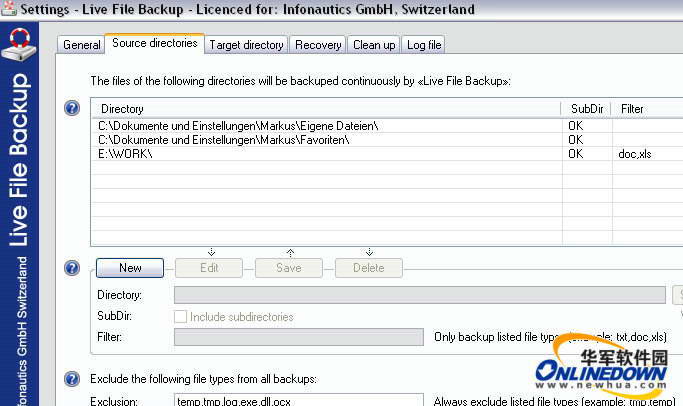Click the Directory column header
Image resolution: width=683 pixels, height=406 pixels.
(x=326, y=109)
